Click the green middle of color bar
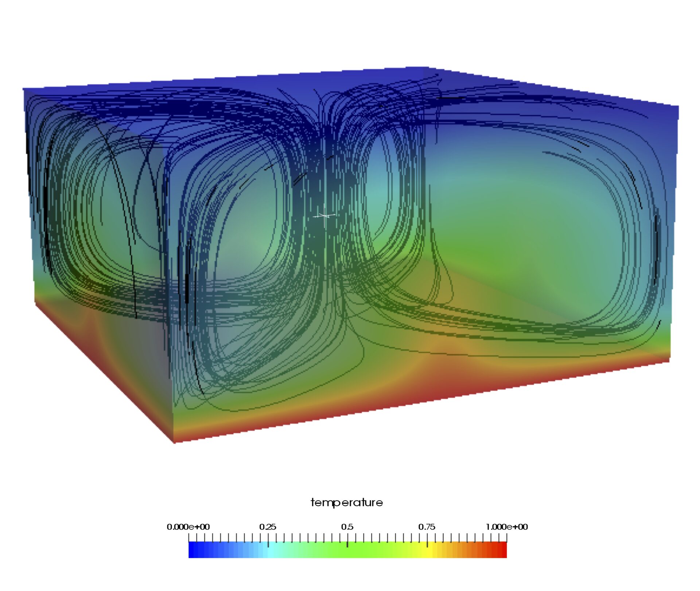Viewport: 700px width, 591px height. click(x=347, y=551)
